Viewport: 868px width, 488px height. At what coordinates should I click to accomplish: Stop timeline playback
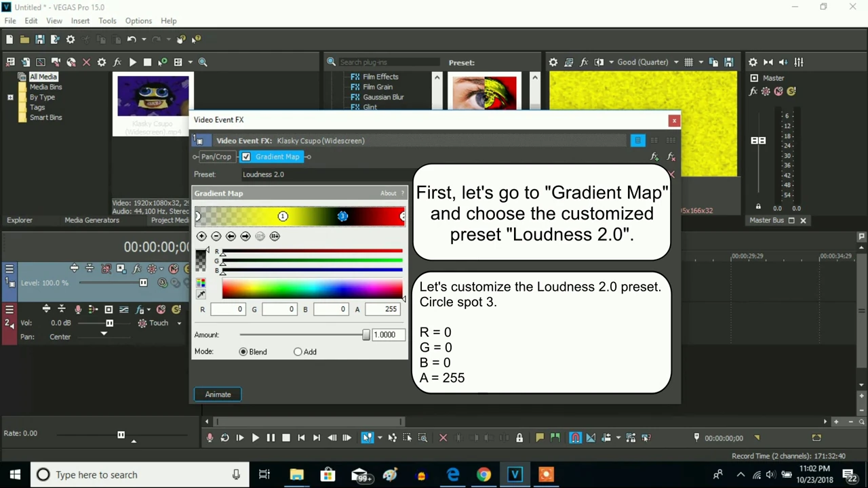[285, 438]
